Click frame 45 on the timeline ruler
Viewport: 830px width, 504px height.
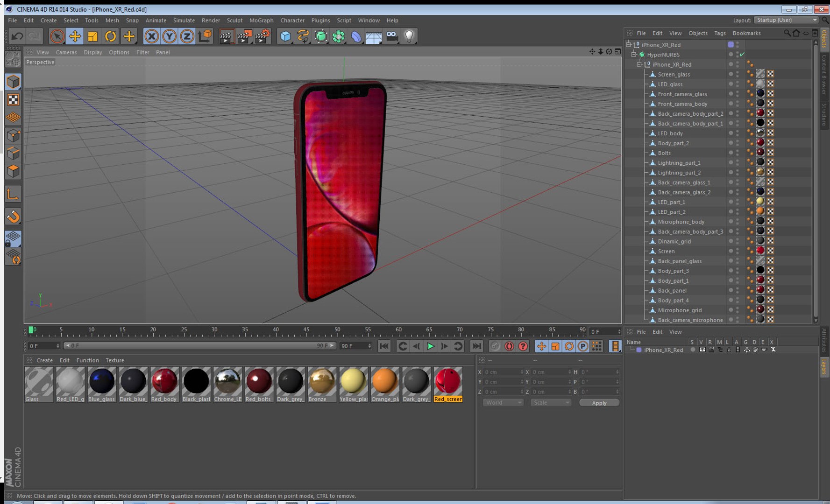click(x=306, y=330)
